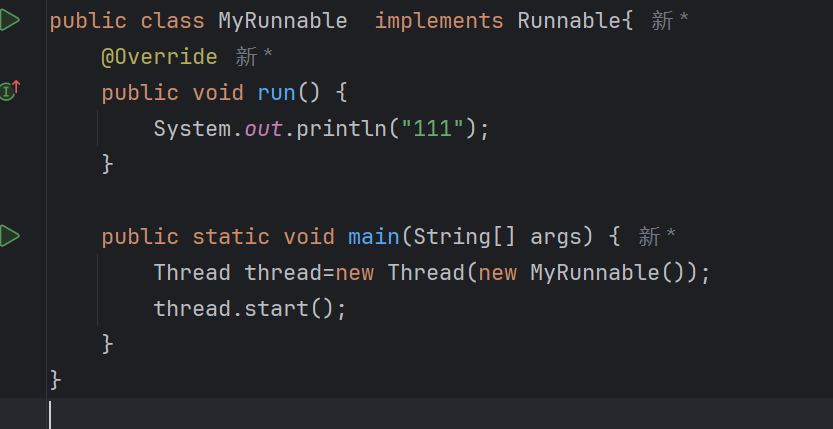Screen dimensions: 833x429
Task: Click the run gutter icon beside class MyRunnable
Action: (x=10, y=21)
